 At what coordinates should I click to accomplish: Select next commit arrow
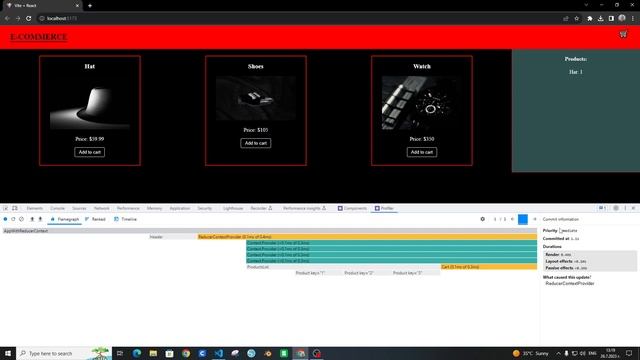[x=534, y=219]
